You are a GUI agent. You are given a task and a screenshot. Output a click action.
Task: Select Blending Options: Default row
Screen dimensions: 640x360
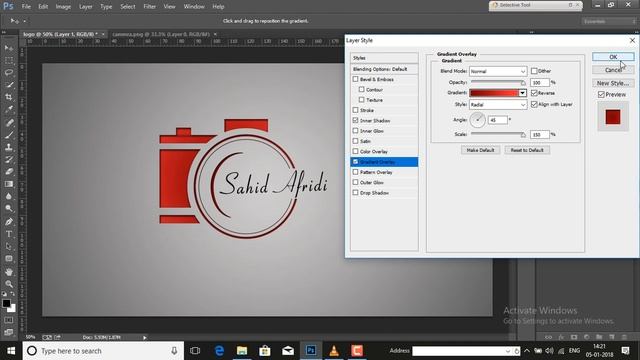point(384,69)
